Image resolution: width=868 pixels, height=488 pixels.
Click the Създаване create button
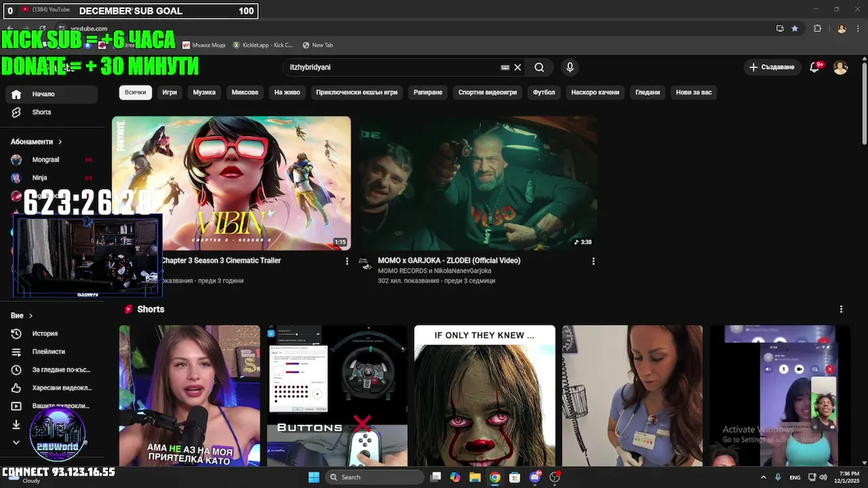pyautogui.click(x=771, y=67)
